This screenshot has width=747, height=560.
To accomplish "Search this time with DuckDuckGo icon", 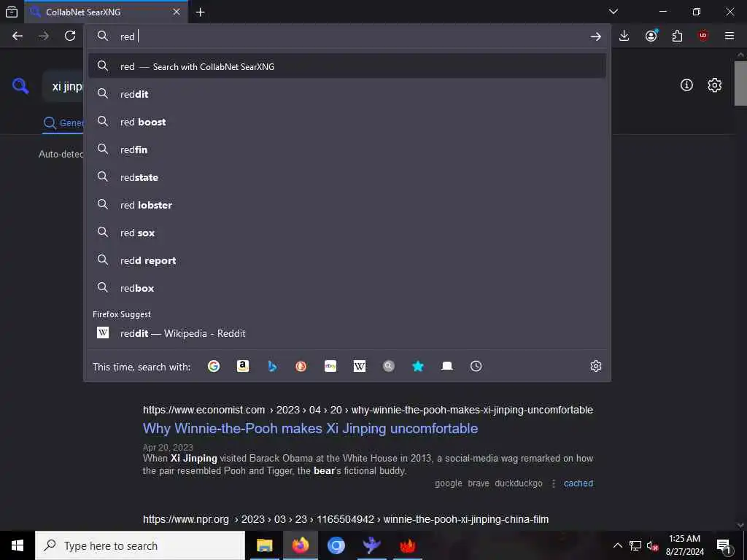I will (301, 366).
